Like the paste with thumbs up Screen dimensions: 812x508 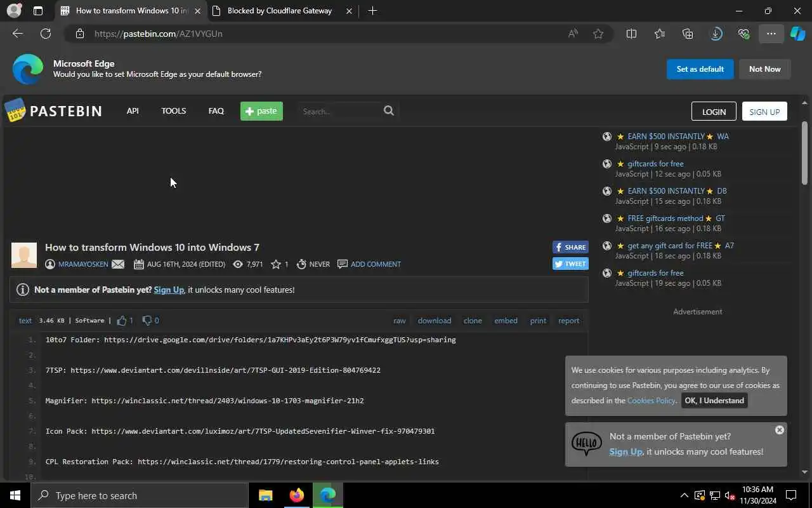(122, 321)
